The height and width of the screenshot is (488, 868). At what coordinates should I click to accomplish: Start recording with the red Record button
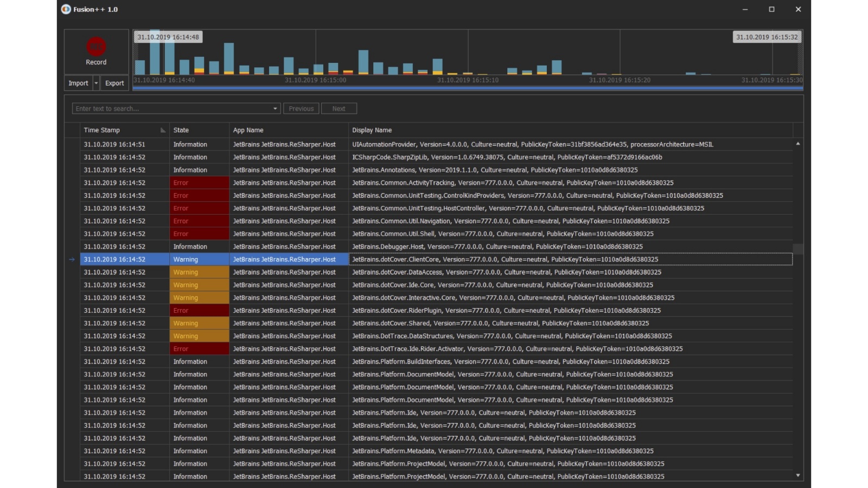click(96, 52)
